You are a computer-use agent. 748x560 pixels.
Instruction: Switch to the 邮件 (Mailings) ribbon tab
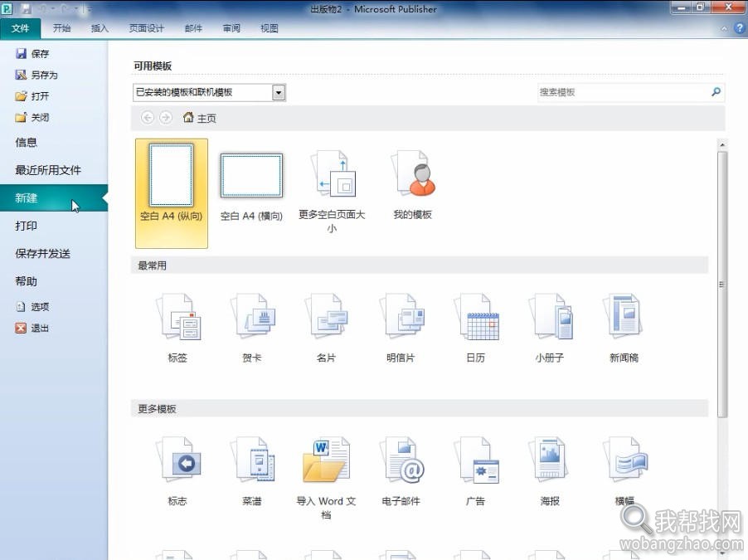(193, 28)
